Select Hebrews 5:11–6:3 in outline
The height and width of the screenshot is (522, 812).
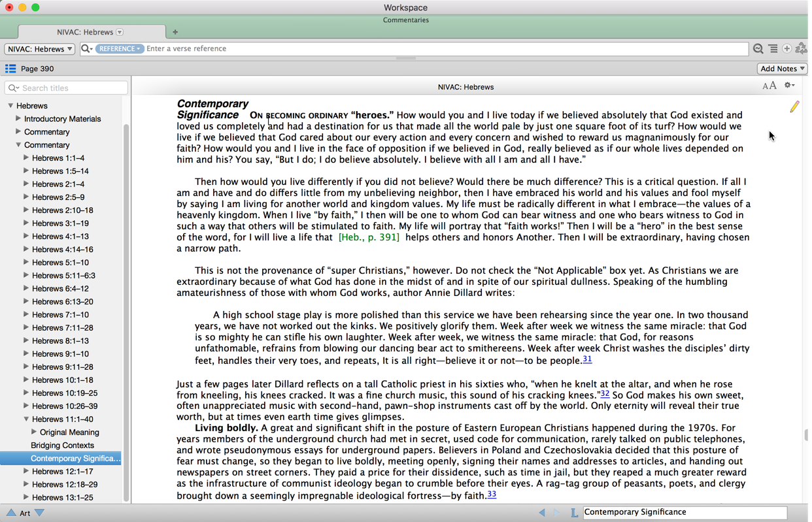(x=64, y=276)
